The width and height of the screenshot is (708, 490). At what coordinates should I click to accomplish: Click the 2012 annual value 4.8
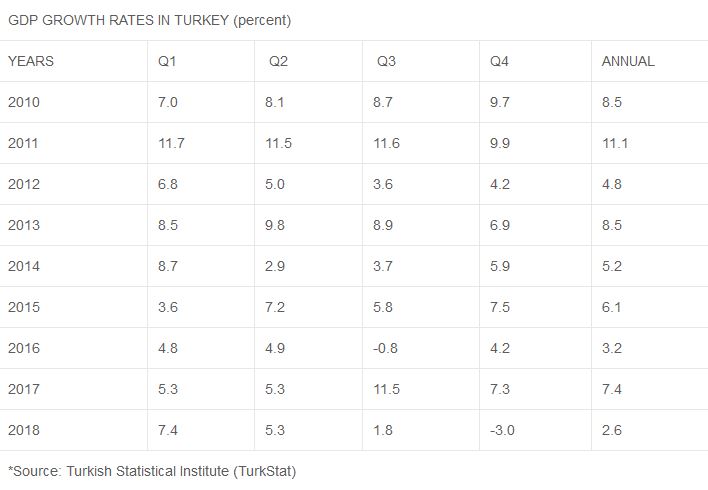[612, 184]
